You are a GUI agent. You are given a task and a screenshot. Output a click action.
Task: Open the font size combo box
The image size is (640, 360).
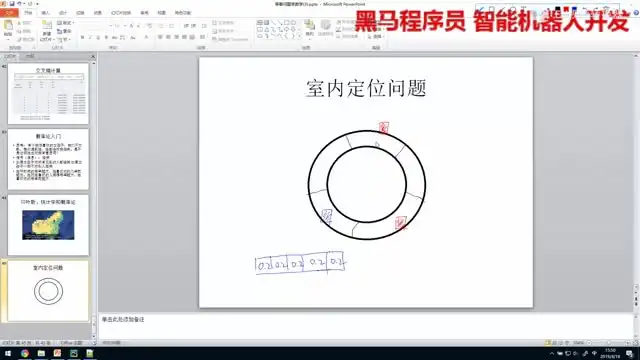point(119,26)
